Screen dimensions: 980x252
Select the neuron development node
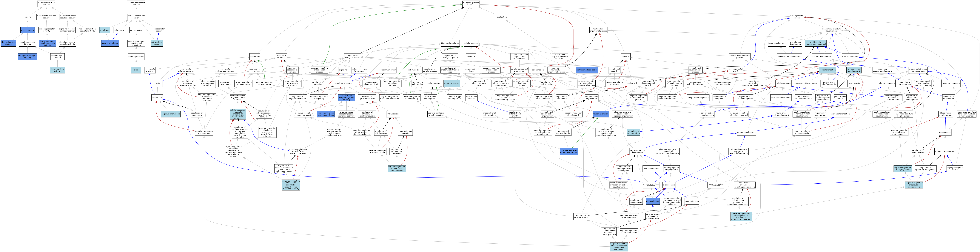click(746, 133)
